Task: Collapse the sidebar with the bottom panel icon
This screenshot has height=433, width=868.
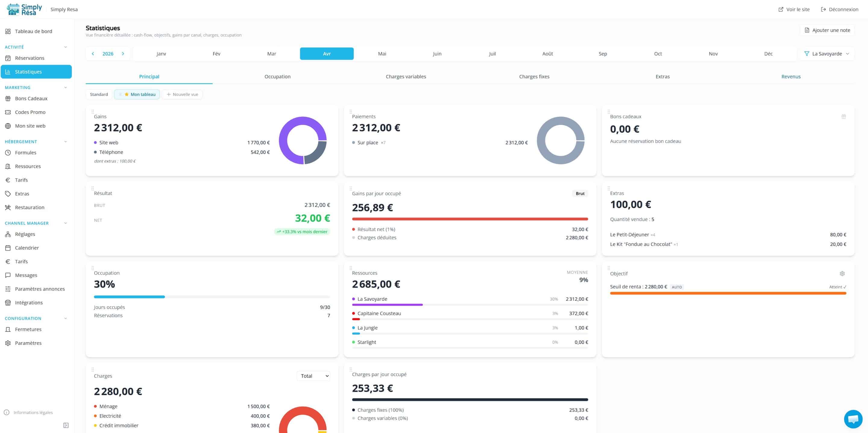Action: [x=66, y=425]
